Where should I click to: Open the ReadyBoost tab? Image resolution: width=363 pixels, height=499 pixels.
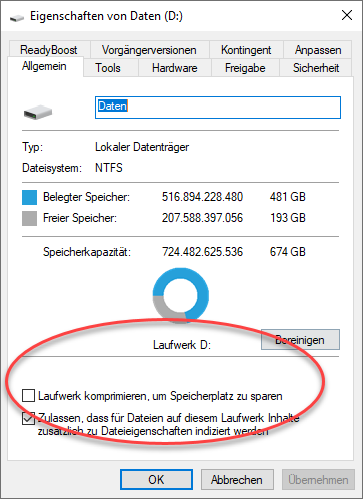click(49, 50)
